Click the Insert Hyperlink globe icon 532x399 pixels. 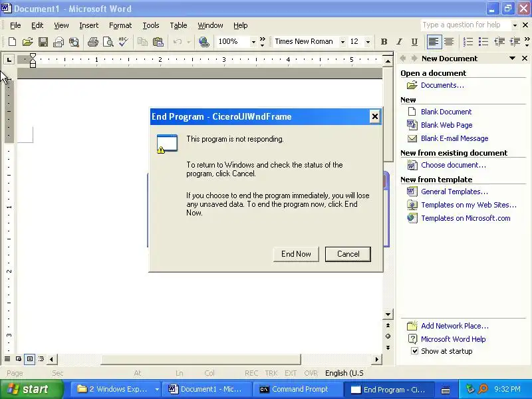tap(204, 42)
